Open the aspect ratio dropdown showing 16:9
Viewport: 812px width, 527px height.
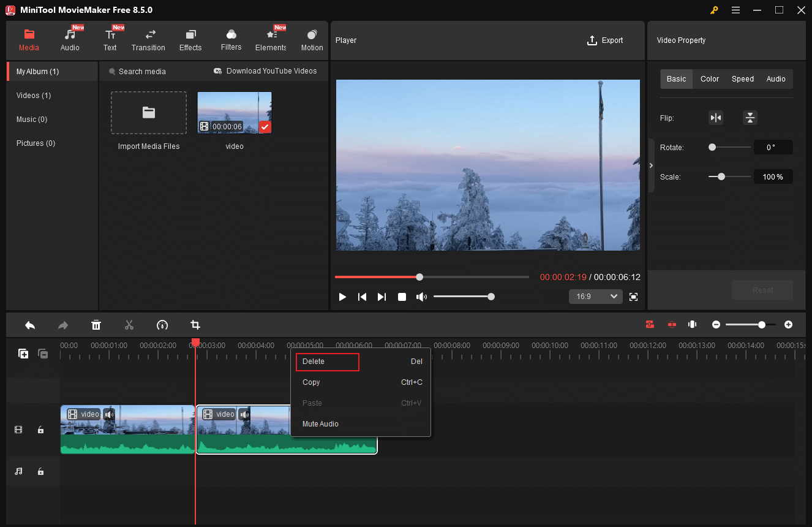tap(595, 297)
